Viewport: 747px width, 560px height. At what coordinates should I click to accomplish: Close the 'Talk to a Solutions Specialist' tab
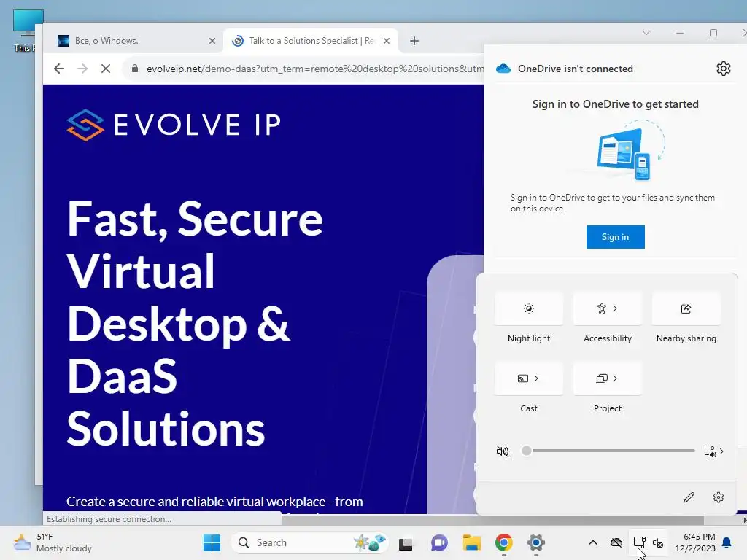coord(387,41)
